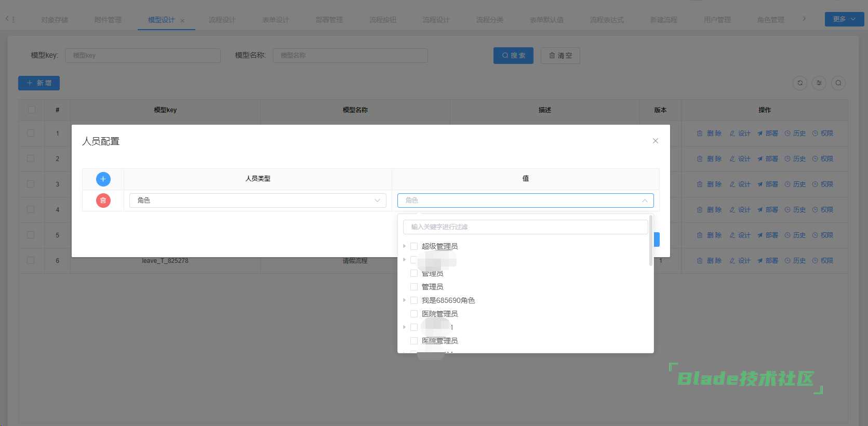Click 设计 in row 5
This screenshot has height=426, width=868.
(x=740, y=235)
